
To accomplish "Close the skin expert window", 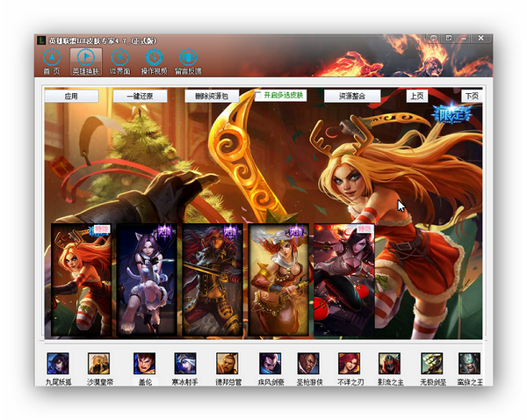I will point(481,39).
